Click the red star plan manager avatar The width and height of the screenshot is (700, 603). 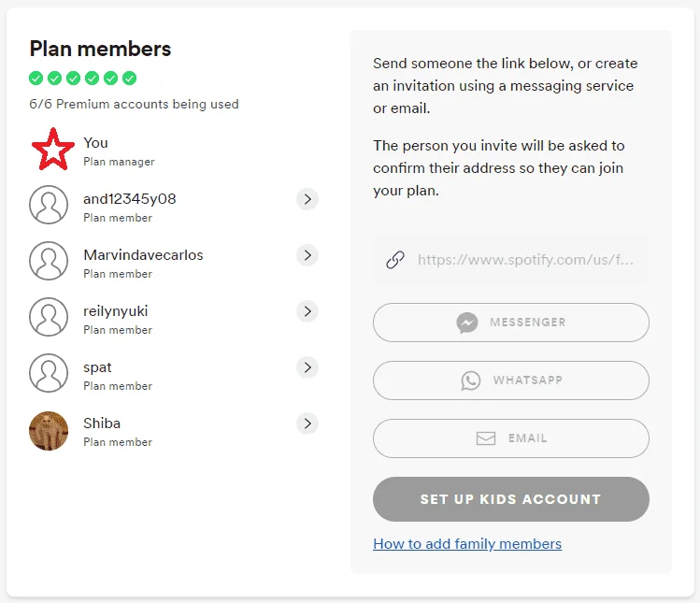52,150
